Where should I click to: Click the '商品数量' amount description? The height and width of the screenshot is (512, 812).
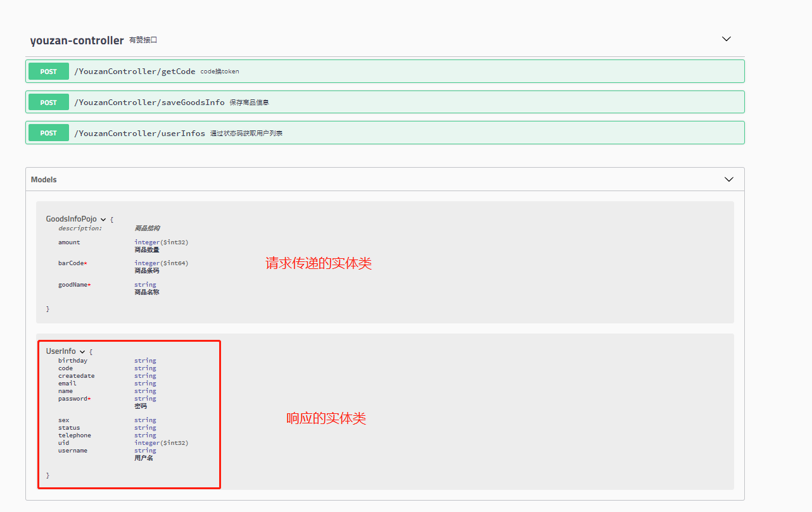point(147,250)
